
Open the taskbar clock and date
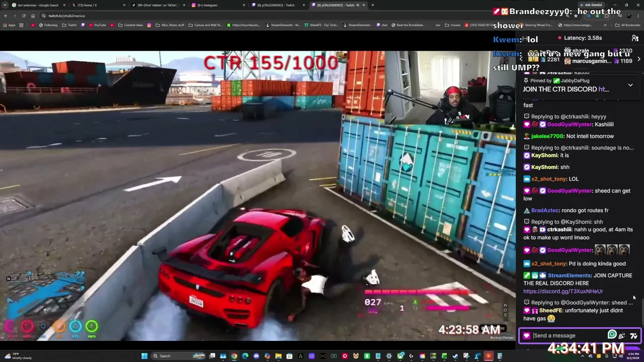point(632,356)
